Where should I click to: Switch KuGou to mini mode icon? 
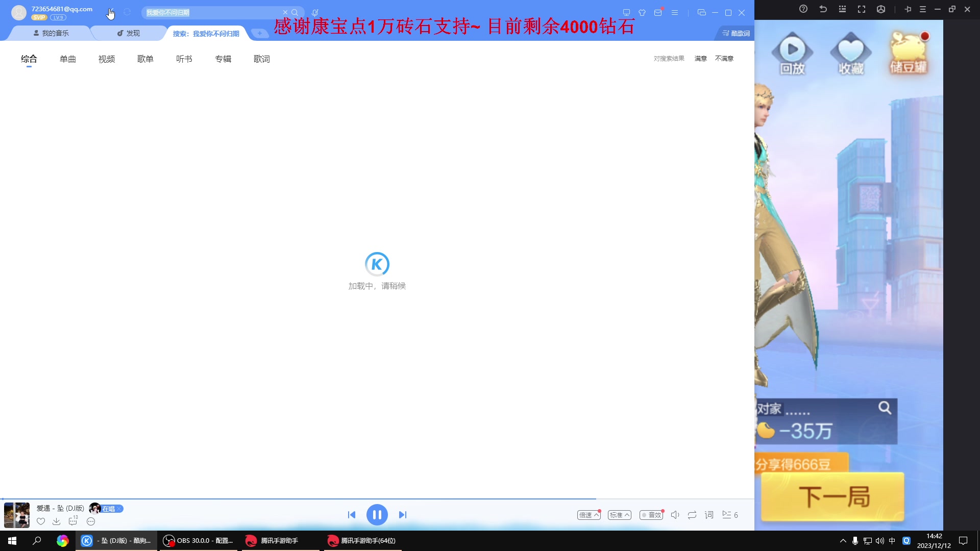702,12
